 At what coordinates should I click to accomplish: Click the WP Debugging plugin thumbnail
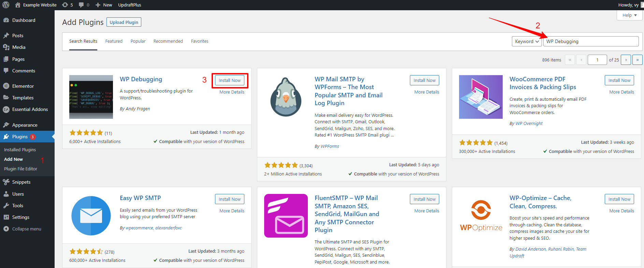point(91,97)
